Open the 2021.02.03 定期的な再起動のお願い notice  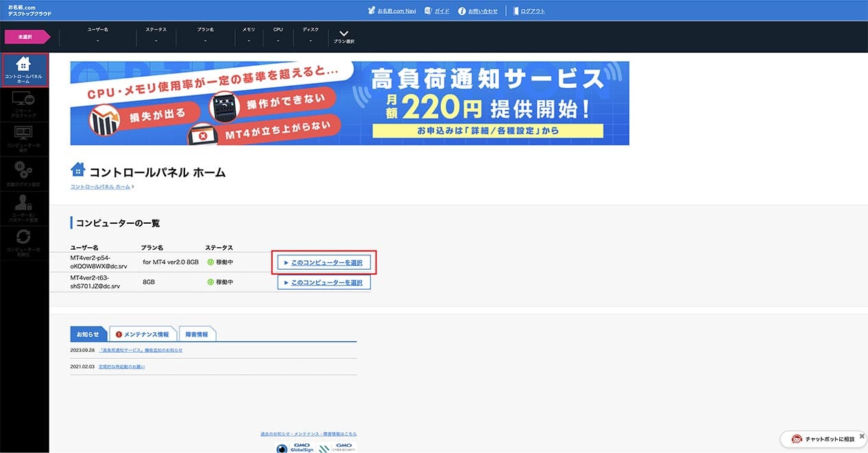121,367
